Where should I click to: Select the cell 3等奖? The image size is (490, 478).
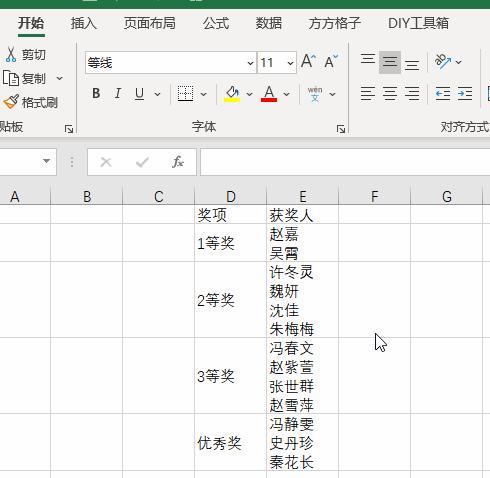[x=231, y=376]
